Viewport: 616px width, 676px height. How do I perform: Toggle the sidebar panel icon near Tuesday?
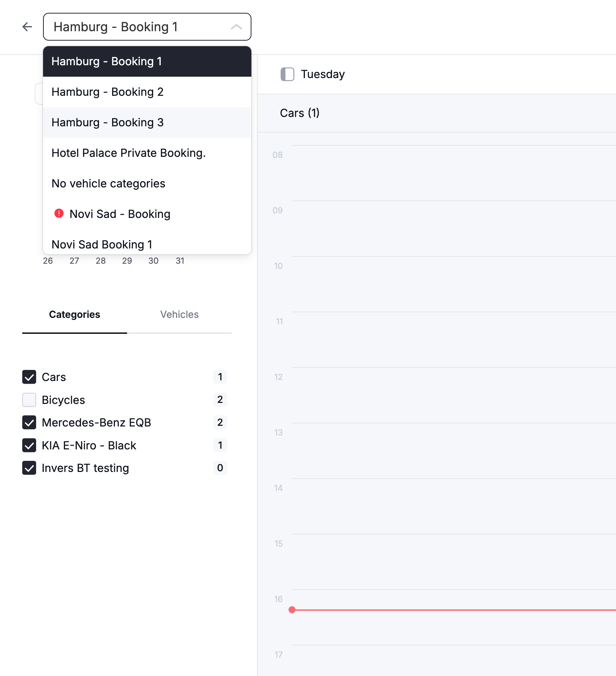pos(287,74)
